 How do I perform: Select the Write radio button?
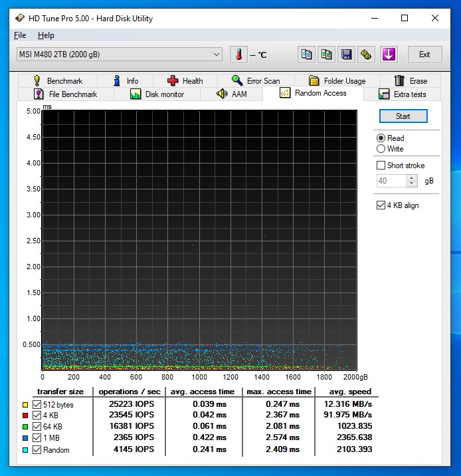click(381, 149)
